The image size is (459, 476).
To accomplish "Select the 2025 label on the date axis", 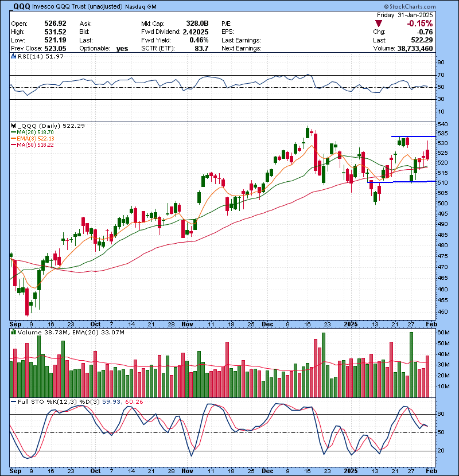I will click(352, 324).
